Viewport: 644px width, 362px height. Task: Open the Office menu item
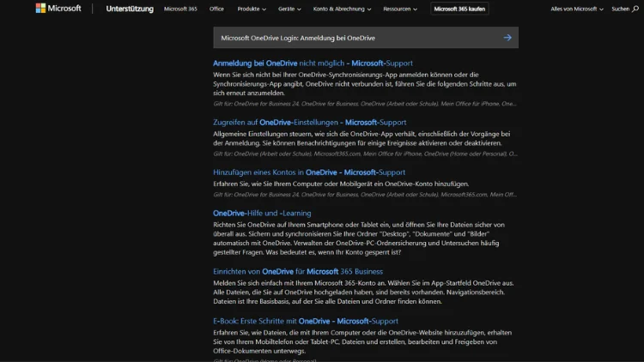click(216, 9)
